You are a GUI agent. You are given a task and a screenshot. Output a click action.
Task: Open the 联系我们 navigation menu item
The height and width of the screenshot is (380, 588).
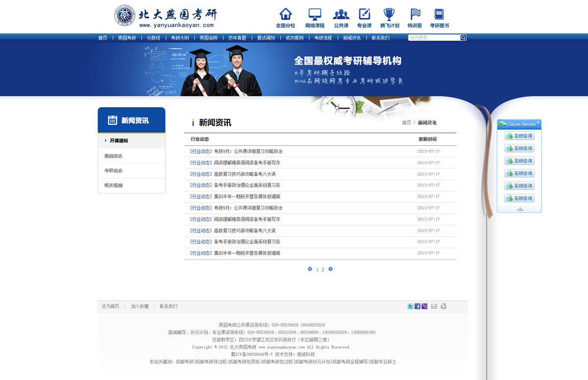[x=380, y=38]
